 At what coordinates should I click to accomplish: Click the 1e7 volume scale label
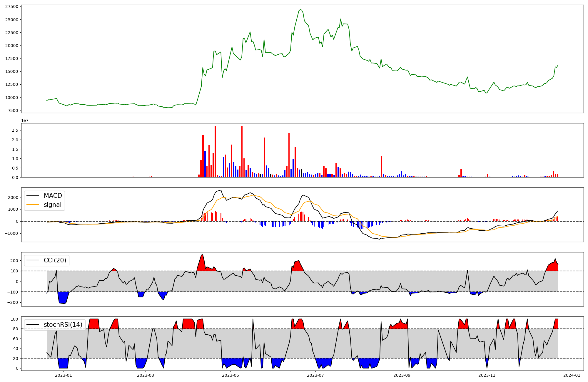[x=25, y=120]
